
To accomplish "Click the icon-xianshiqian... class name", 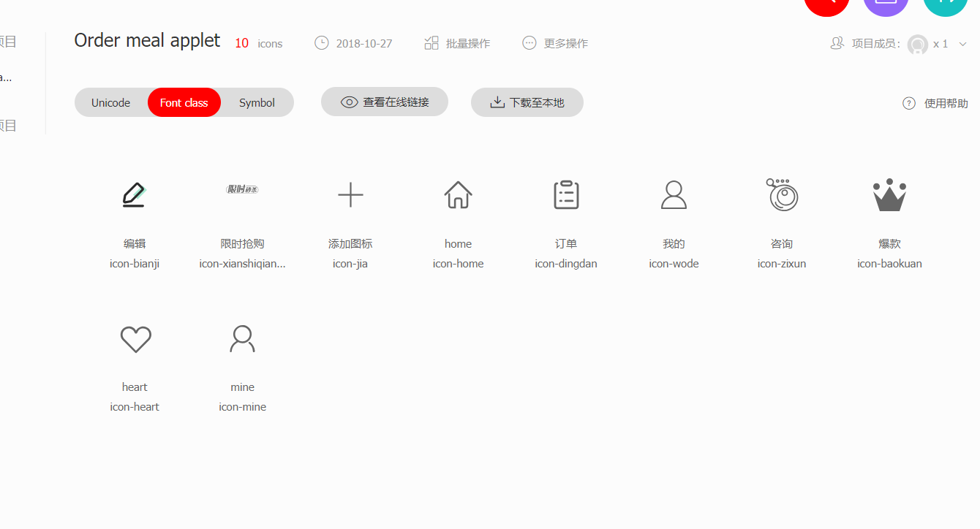I will tap(242, 264).
